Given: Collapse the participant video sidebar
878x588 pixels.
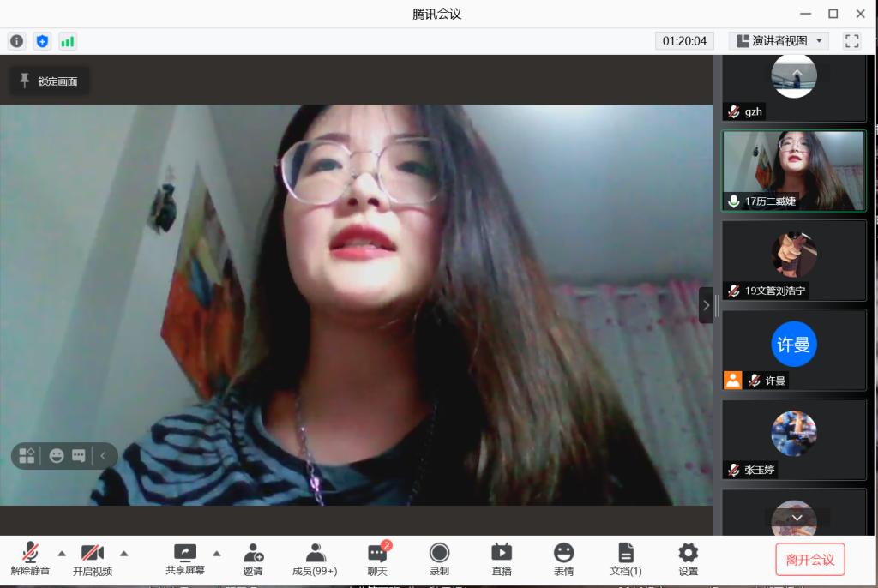Looking at the screenshot, I should pyautogui.click(x=706, y=305).
